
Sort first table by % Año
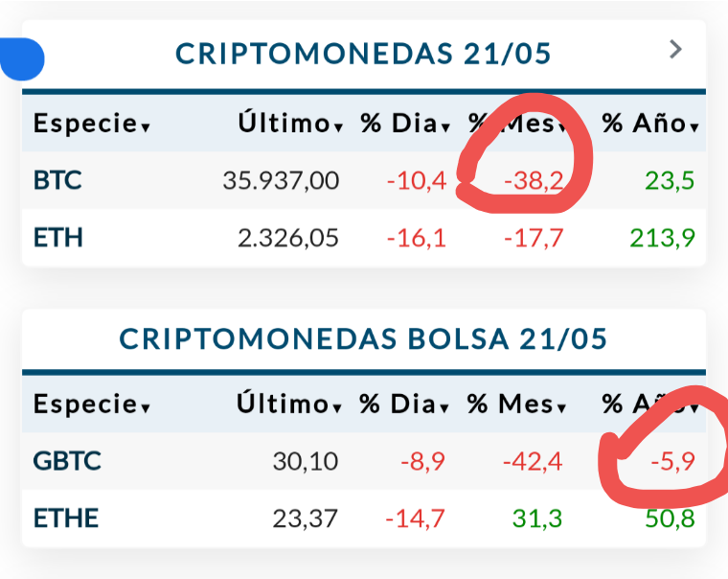tap(650, 124)
